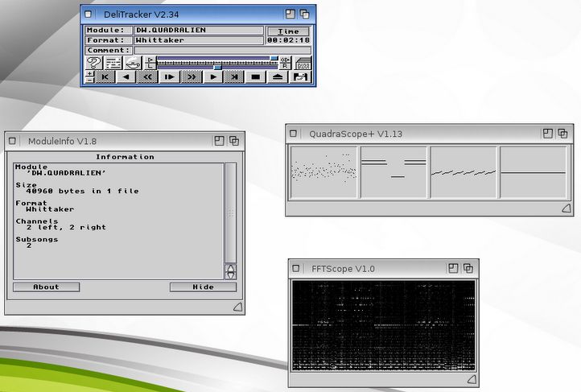Viewport: 581px width, 392px height.
Task: Skip to next module button
Action: click(234, 76)
